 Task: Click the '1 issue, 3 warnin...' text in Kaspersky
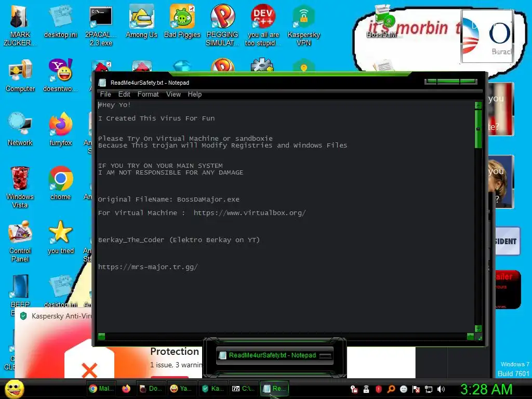pyautogui.click(x=177, y=365)
